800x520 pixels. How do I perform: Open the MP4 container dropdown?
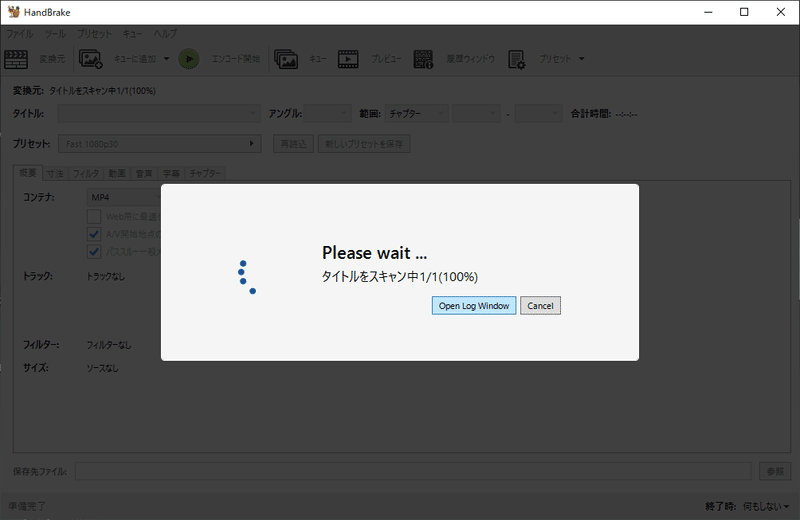124,197
